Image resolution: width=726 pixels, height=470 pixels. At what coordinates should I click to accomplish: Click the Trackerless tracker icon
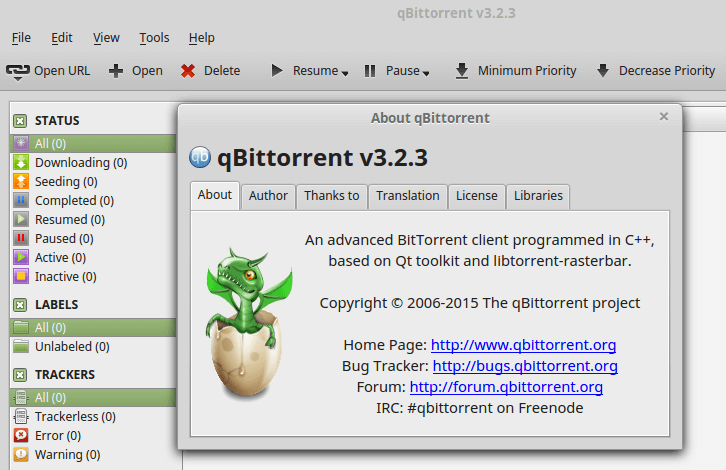[x=21, y=416]
